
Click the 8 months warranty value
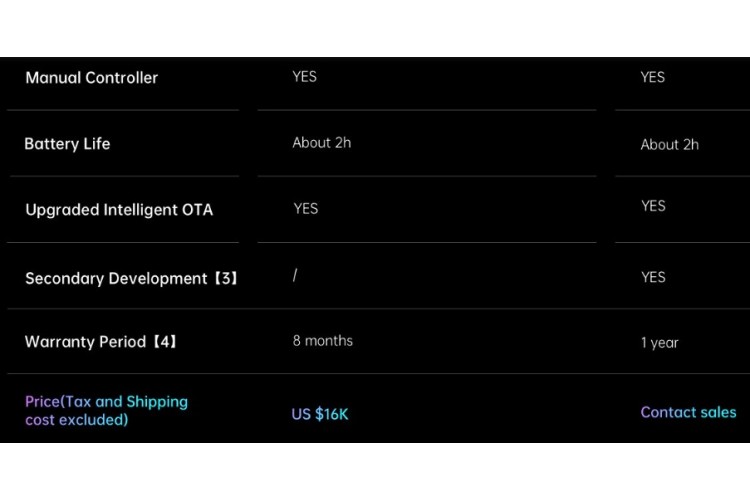pyautogui.click(x=322, y=341)
